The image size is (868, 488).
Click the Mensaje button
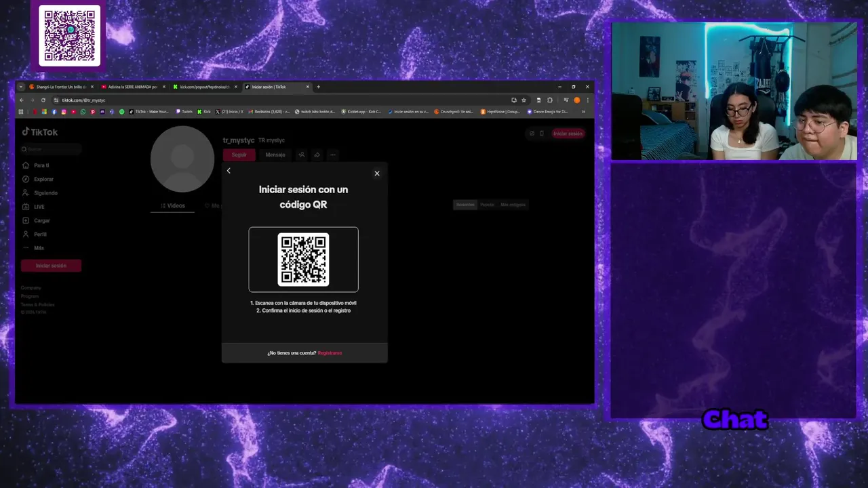click(275, 155)
